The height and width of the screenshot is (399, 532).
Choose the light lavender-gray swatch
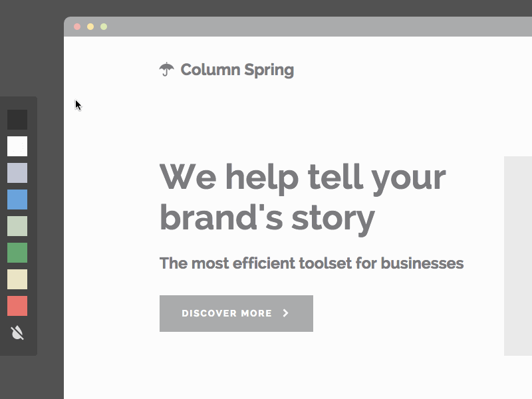pyautogui.click(x=17, y=173)
